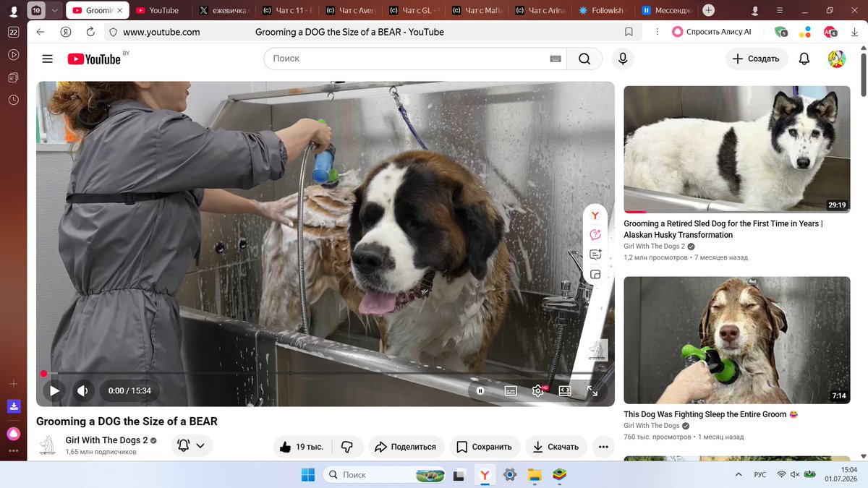
Task: Click Yandex Y icon on video overlay
Action: coord(595,215)
